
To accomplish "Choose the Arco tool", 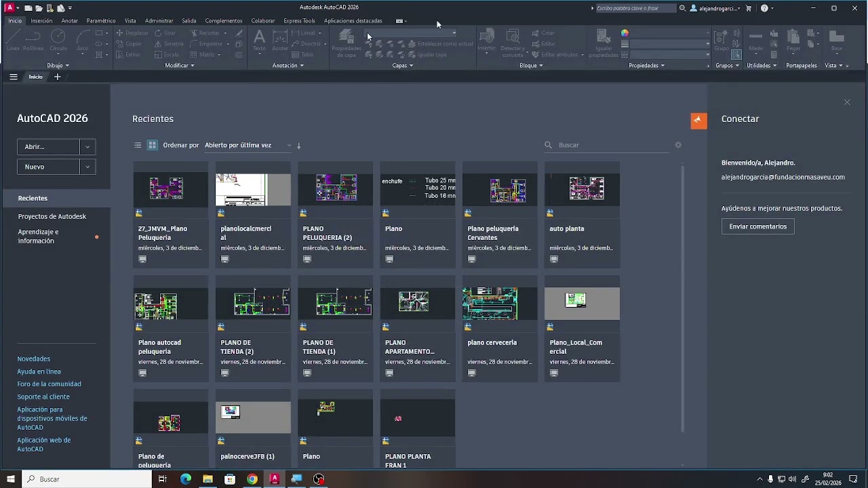I will coord(82,40).
